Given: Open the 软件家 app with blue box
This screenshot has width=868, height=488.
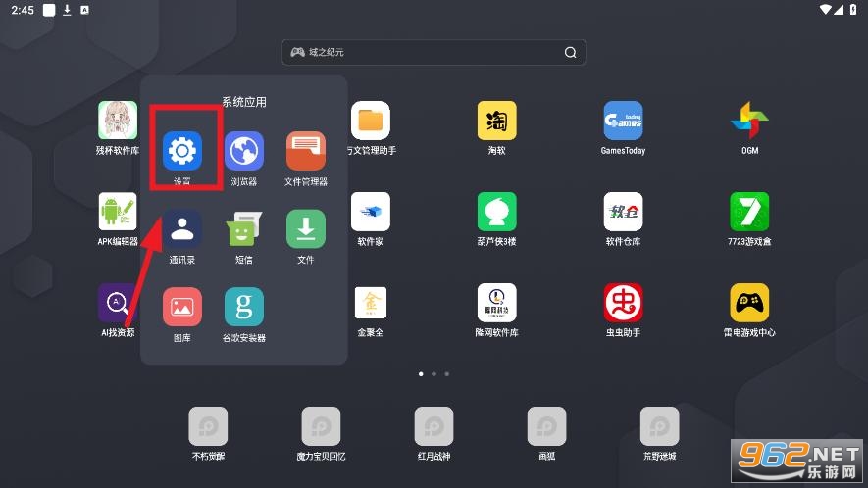Looking at the screenshot, I should click(371, 212).
